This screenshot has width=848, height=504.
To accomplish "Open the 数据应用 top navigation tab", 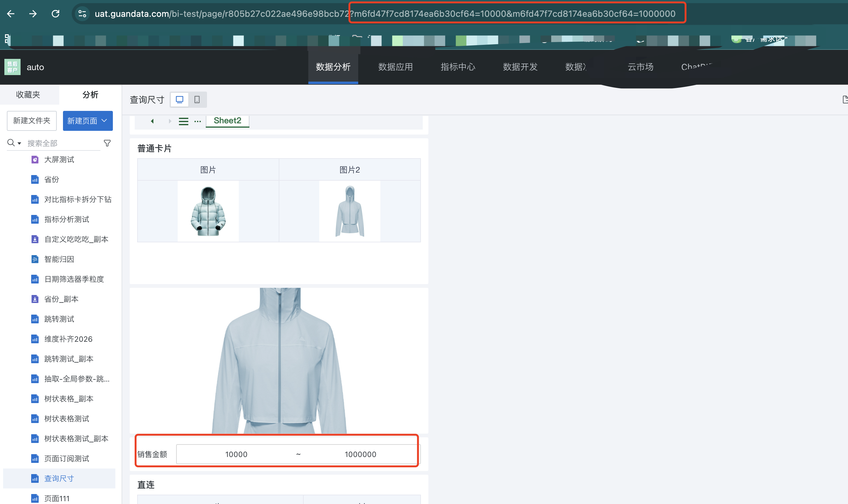I will point(395,67).
